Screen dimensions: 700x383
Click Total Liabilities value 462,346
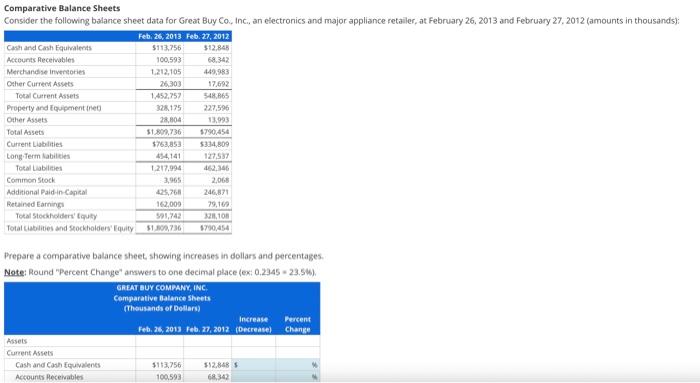[217, 168]
